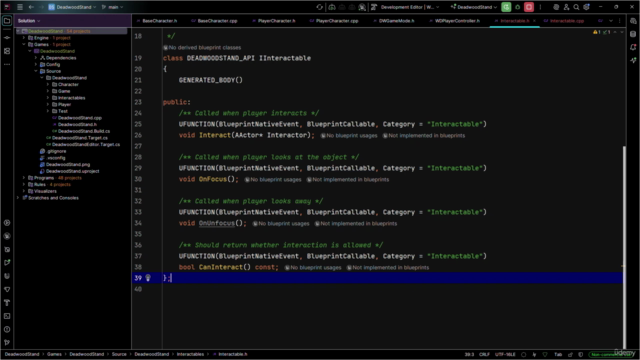Click the 39:3 cursor position indicator
Screen dimensions: 640x360
(469, 354)
